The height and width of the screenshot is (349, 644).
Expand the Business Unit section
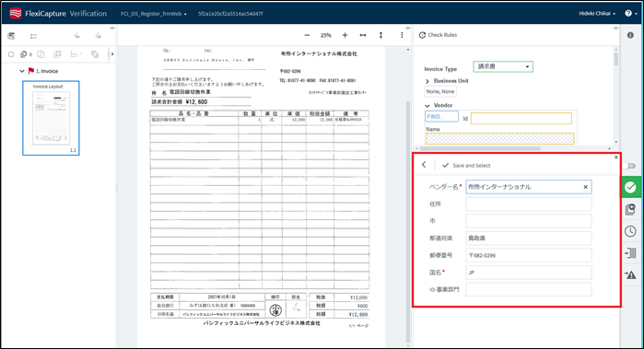pyautogui.click(x=427, y=81)
